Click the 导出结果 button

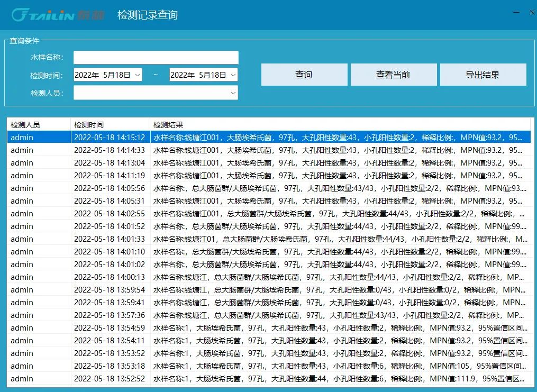pos(483,75)
